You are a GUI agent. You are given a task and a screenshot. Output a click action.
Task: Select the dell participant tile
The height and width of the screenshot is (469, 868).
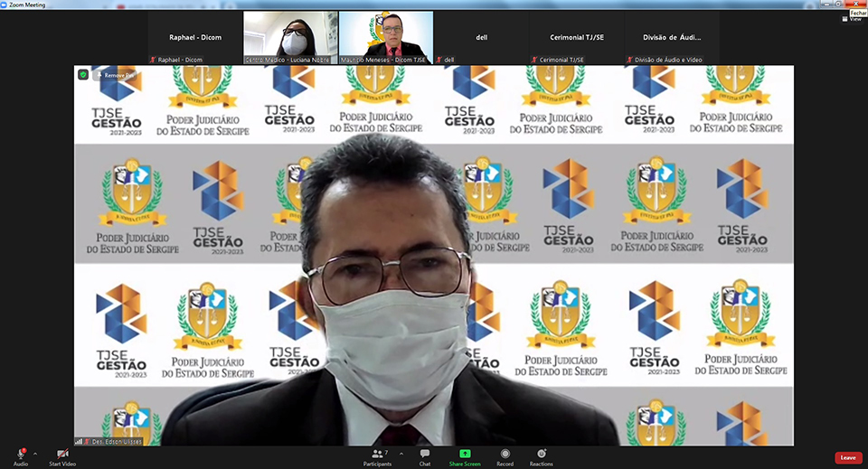click(x=480, y=37)
